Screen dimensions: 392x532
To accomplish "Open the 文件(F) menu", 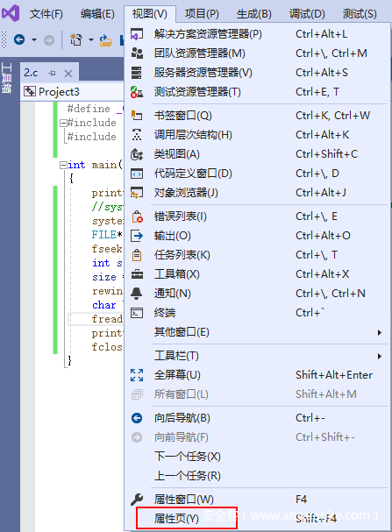I will (46, 14).
